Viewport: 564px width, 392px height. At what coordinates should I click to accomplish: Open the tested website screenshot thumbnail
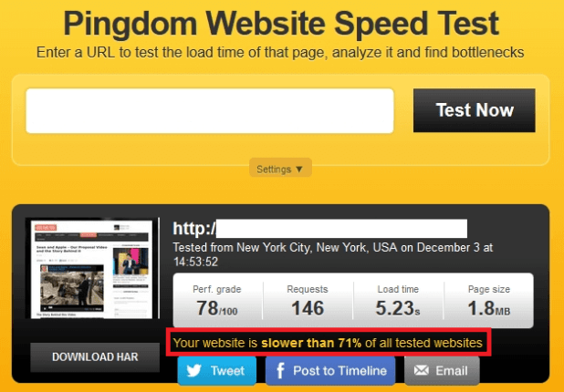[x=92, y=268]
